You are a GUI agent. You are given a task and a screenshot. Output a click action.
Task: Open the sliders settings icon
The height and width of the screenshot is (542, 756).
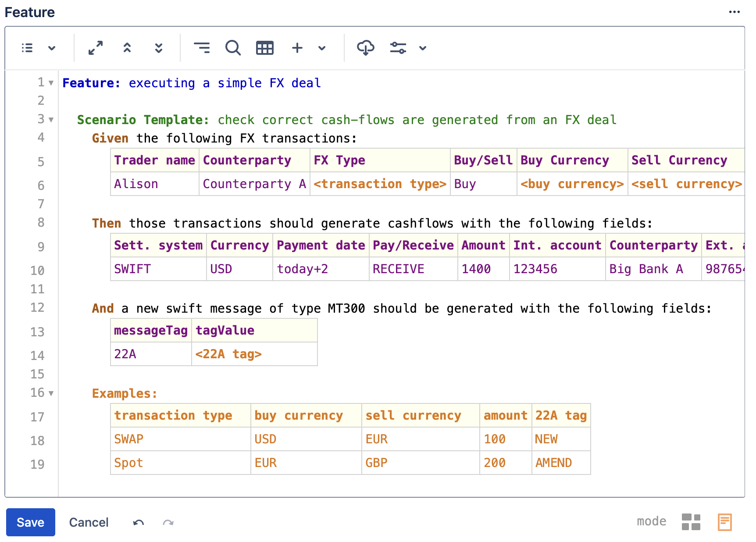pos(398,48)
